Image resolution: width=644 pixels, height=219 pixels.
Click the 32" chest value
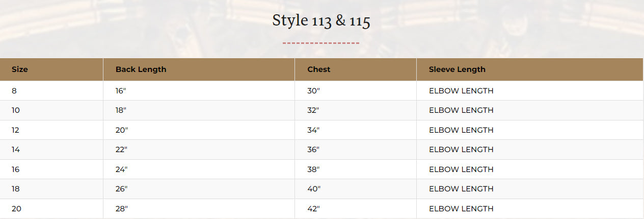click(313, 110)
